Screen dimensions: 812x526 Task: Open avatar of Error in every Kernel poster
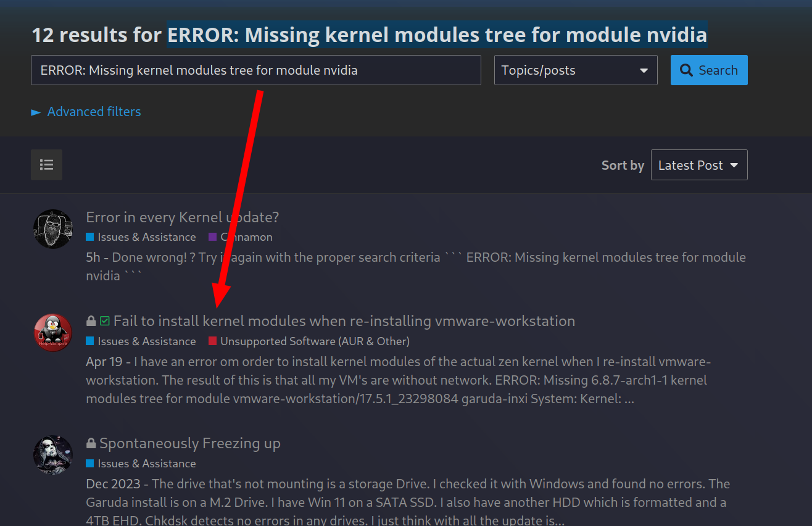(x=53, y=228)
